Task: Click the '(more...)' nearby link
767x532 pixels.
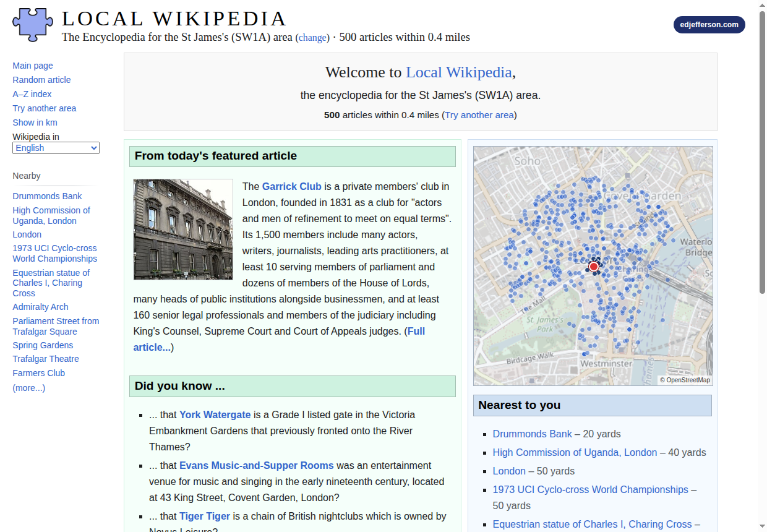Action: 28,388
